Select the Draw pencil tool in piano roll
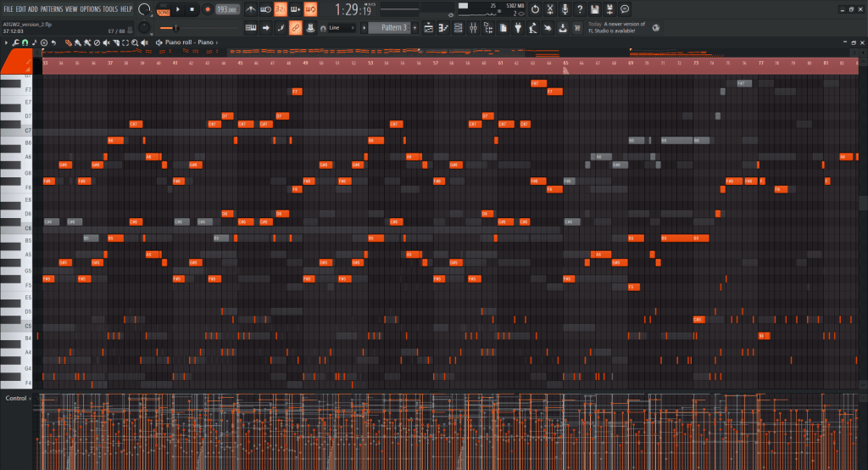Screen dimensions: 868x470 point(69,42)
